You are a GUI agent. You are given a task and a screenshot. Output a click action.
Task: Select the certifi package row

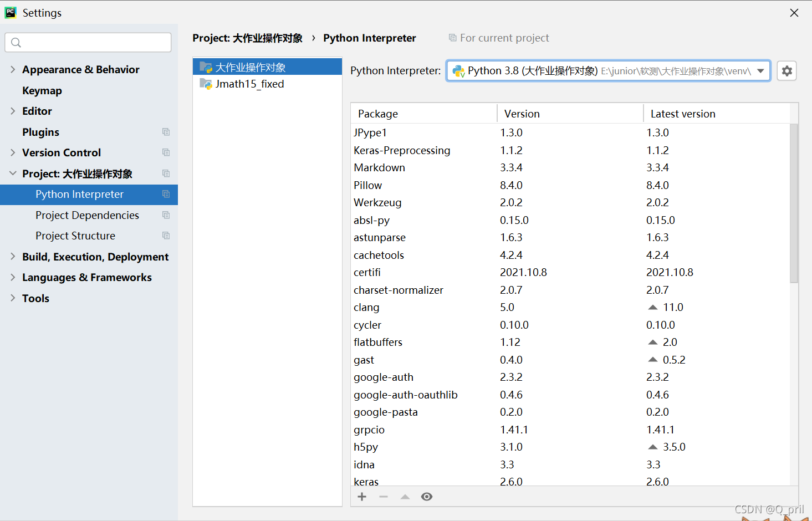[x=570, y=272]
